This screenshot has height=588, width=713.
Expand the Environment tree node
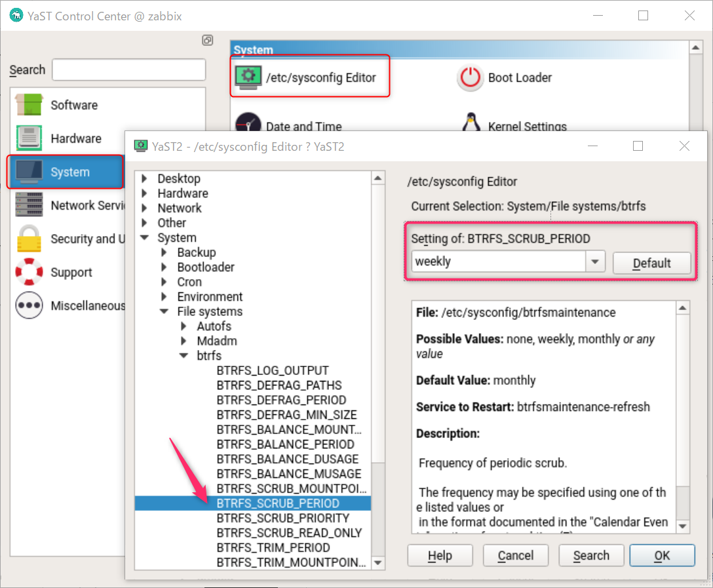click(164, 296)
